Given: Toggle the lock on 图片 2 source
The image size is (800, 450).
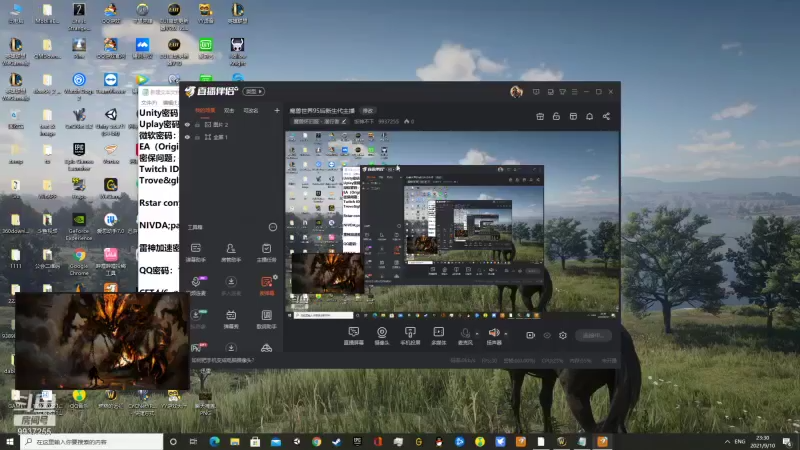Looking at the screenshot, I should [x=197, y=124].
